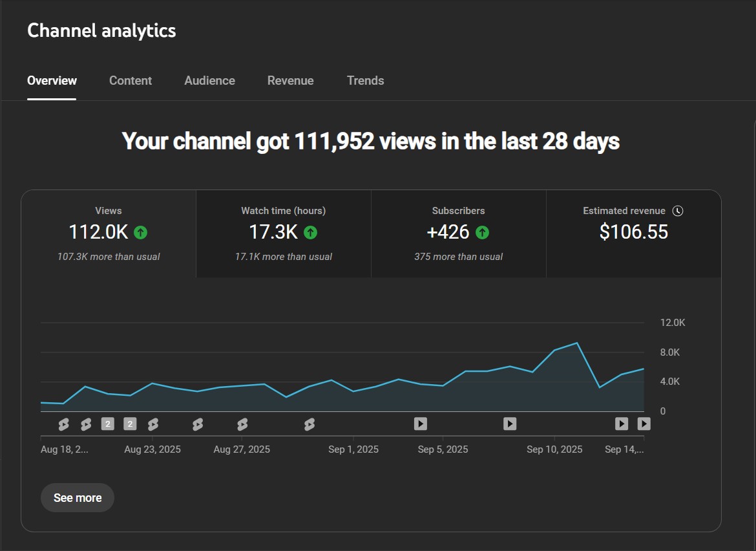Show the Subscribers metric chart
The height and width of the screenshot is (551, 756).
[458, 233]
